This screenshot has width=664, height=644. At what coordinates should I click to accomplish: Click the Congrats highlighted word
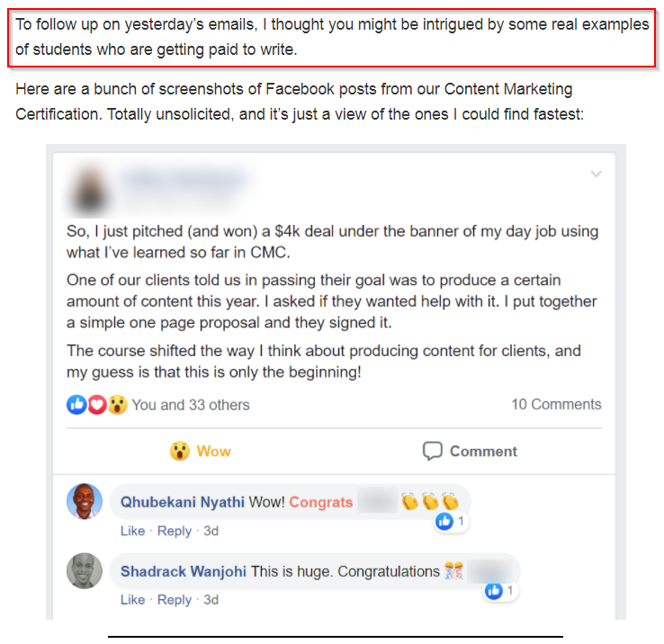[x=320, y=502]
